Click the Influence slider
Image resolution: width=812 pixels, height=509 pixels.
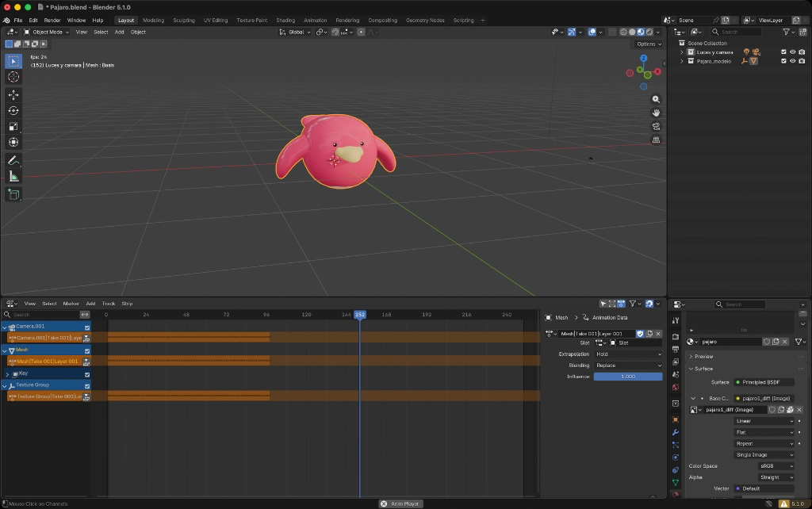coord(627,377)
